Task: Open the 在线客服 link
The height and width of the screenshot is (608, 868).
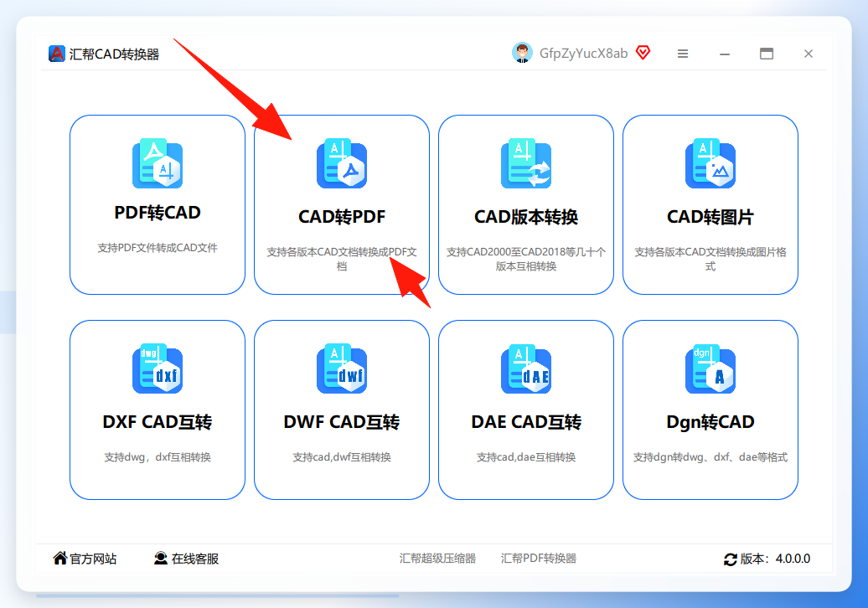Action: click(195, 559)
